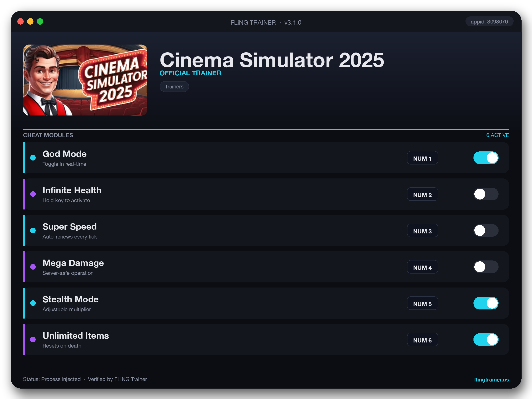
Task: Click 'Adjustable multiplier' description
Action: pos(67,309)
